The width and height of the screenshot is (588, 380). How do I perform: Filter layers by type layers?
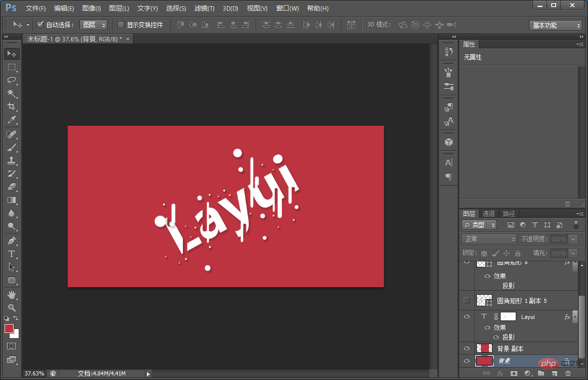coord(535,225)
